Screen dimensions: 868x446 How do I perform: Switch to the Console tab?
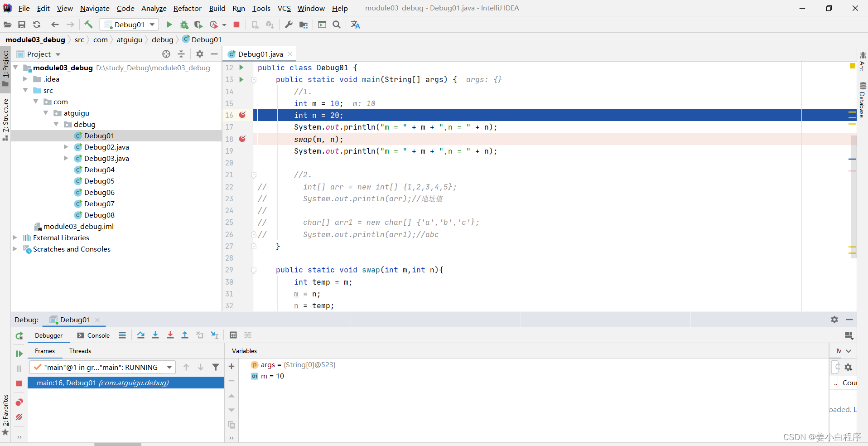(x=93, y=335)
